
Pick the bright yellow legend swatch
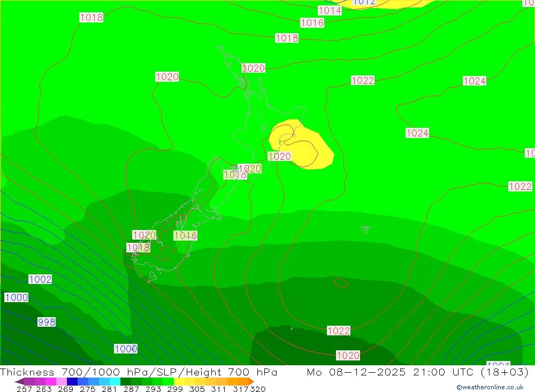179,381
